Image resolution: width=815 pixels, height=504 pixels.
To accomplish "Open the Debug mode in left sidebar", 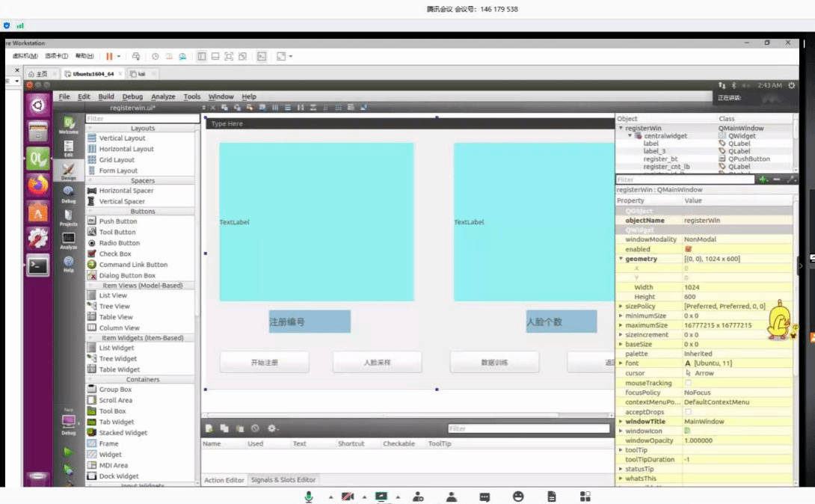I will 68,194.
